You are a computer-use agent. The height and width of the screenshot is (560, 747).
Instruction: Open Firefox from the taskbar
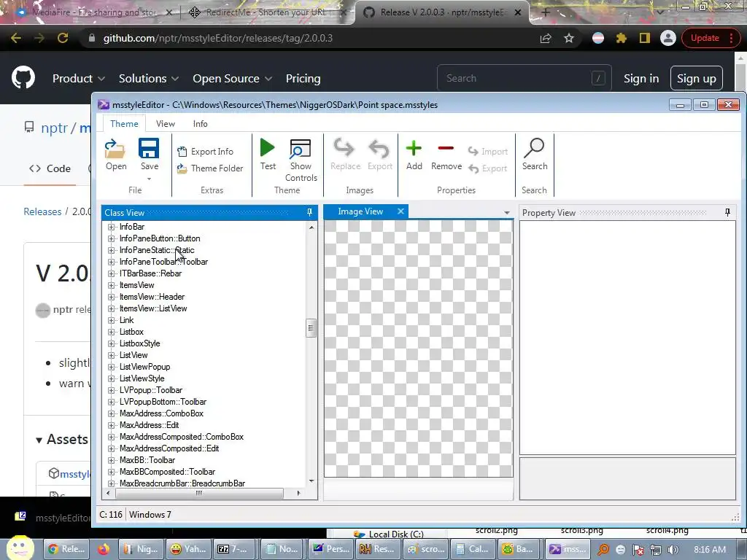click(104, 549)
